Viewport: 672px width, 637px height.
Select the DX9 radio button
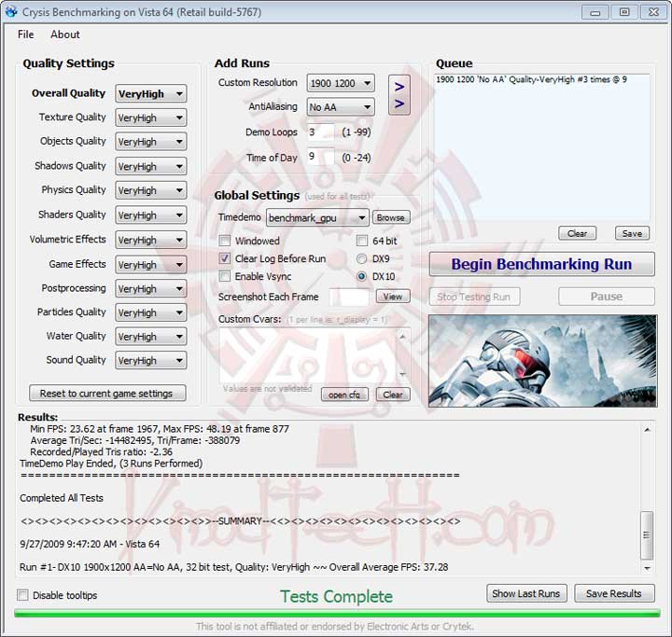(362, 258)
